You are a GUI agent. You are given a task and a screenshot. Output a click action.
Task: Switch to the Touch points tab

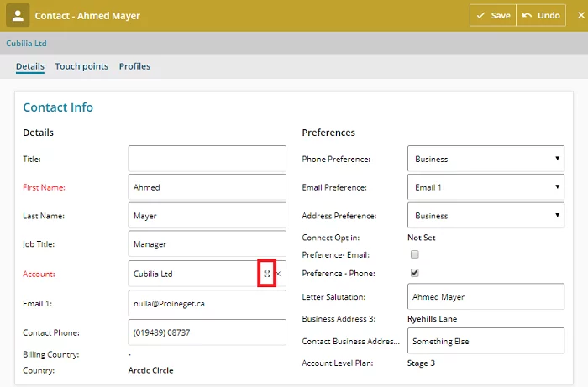81,66
